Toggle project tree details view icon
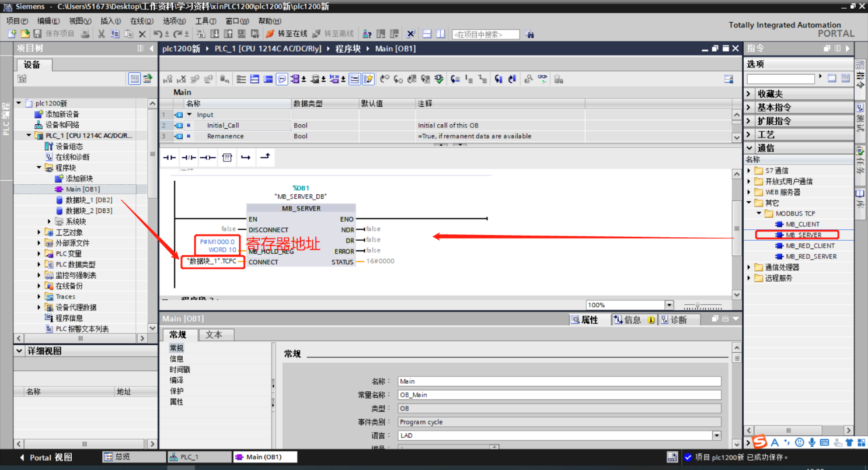 pos(135,78)
